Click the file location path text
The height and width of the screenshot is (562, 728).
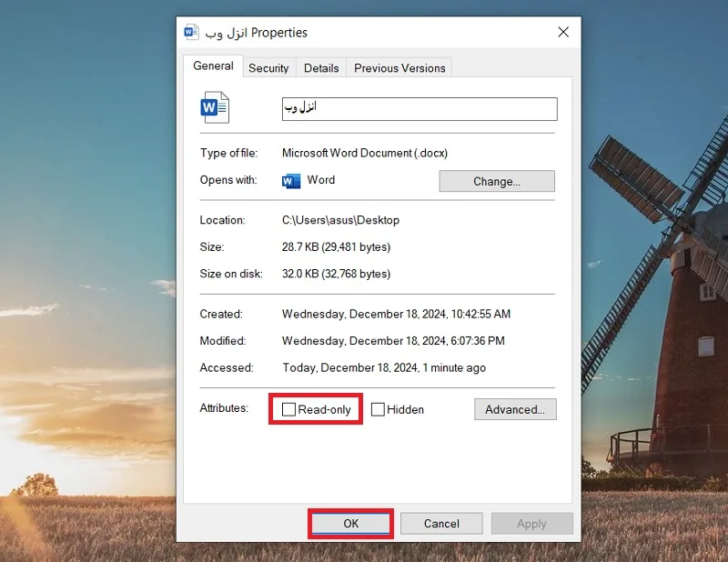point(340,220)
